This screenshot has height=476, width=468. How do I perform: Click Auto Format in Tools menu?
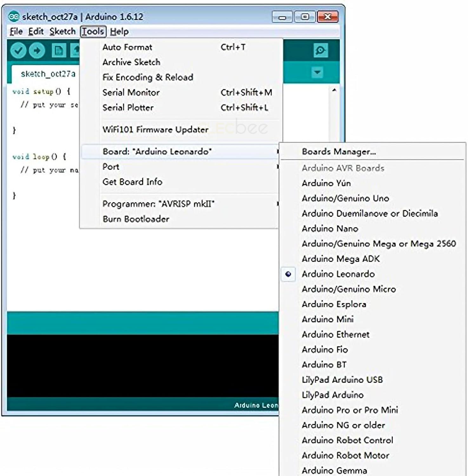pos(127,47)
